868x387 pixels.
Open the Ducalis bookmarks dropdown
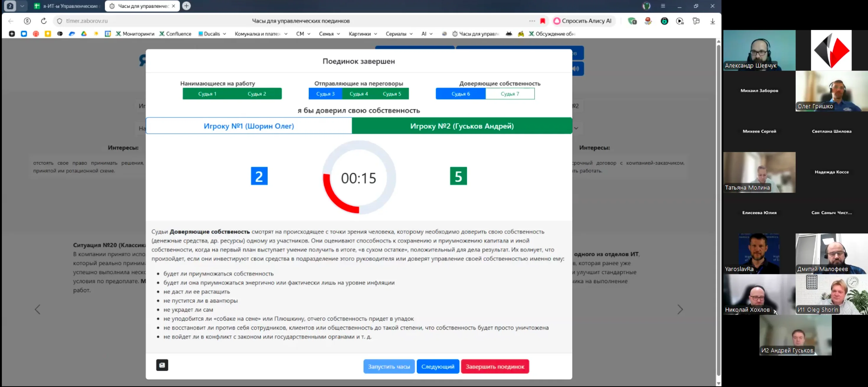click(x=212, y=34)
